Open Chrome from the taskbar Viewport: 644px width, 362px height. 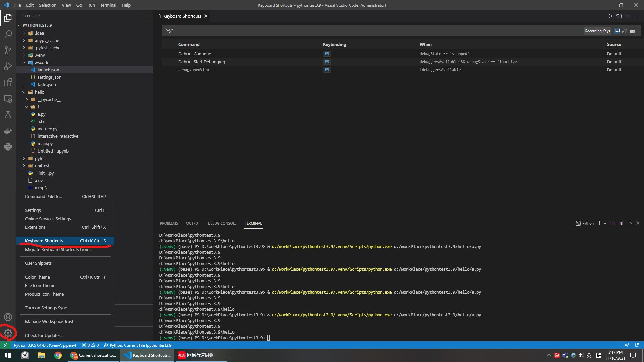coord(58,355)
